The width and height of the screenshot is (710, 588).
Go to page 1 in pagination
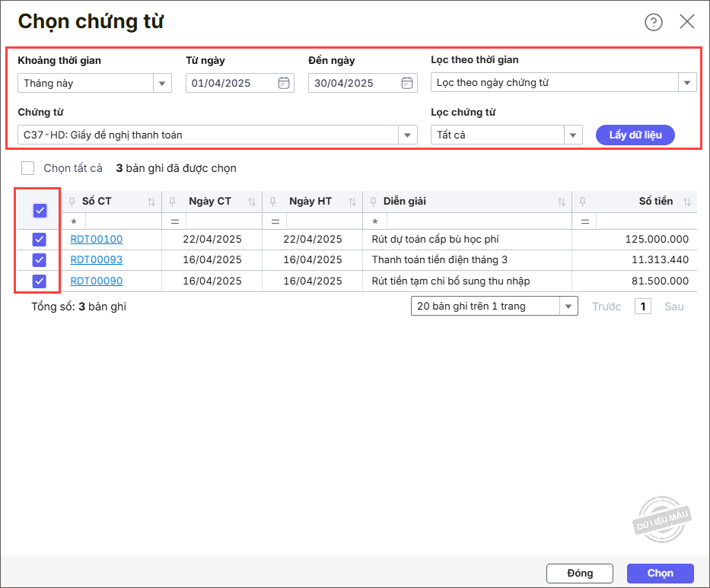(643, 307)
